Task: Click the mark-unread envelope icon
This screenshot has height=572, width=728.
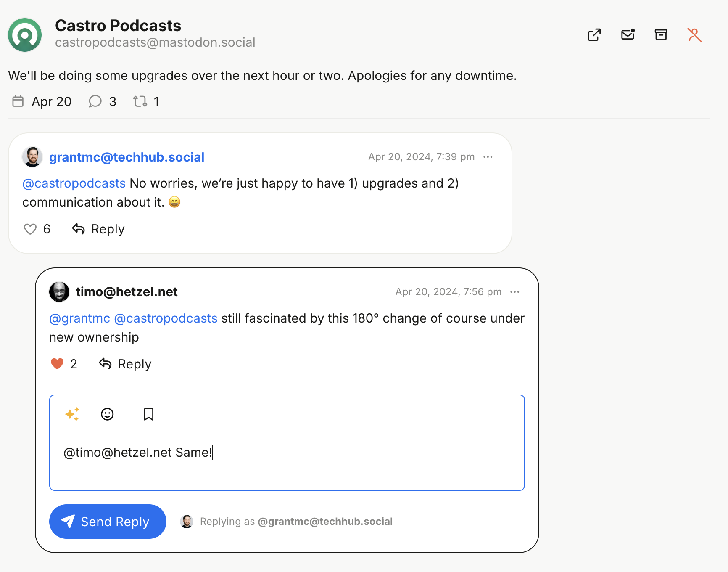Action: pos(628,34)
